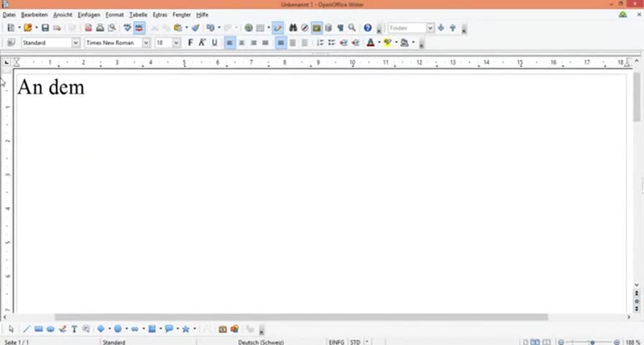Open the Extras menu

(x=160, y=15)
